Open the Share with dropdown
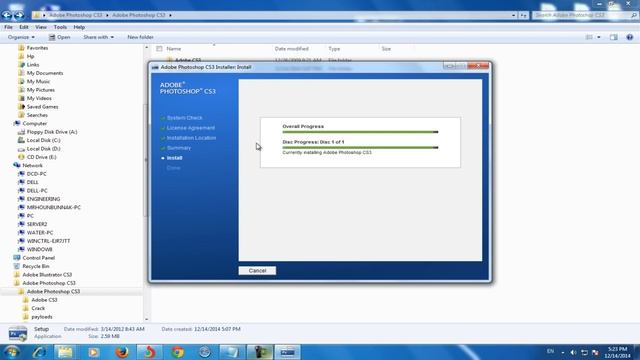This screenshot has height=360, width=640. [98, 37]
